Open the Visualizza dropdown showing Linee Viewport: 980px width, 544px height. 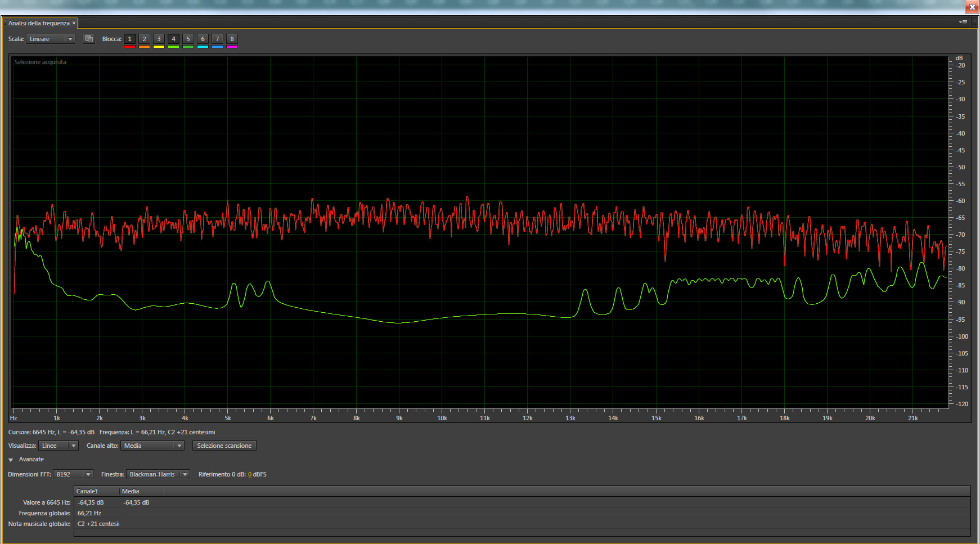(59, 446)
